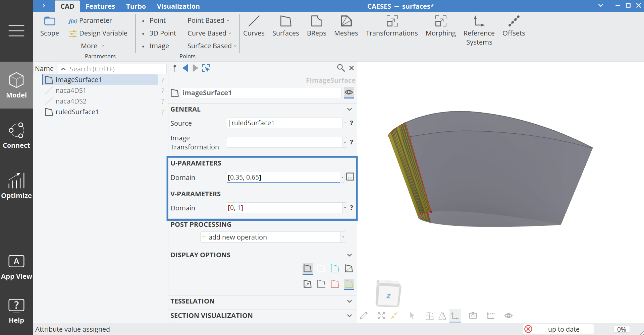Toggle the green control polygon display option
644x335 pixels.
tap(349, 284)
